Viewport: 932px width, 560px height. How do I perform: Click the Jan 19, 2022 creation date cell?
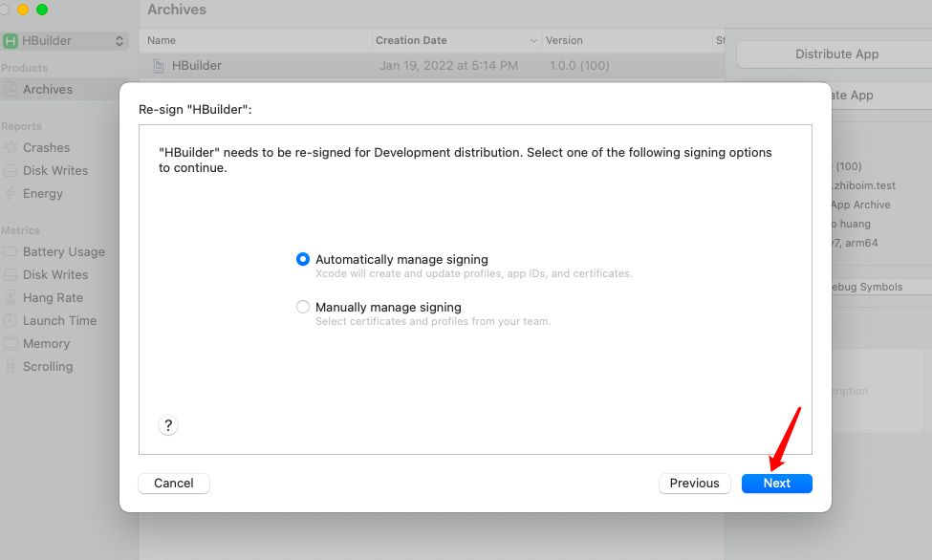[448, 65]
